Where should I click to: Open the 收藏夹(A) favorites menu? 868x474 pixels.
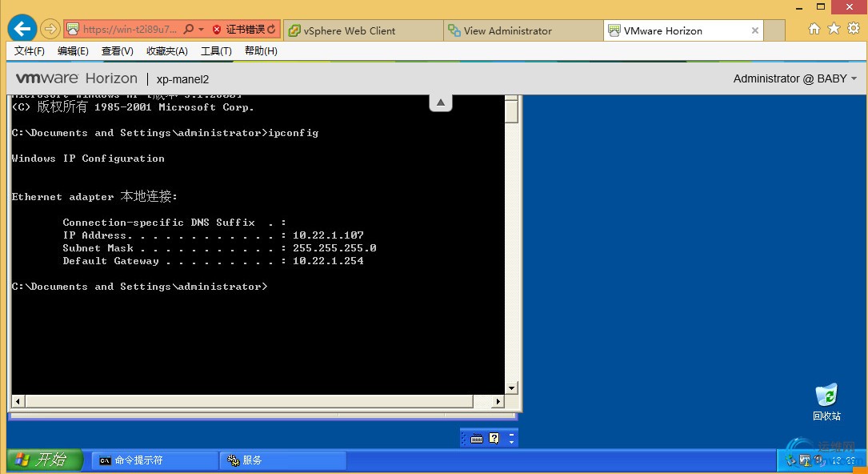[x=167, y=51]
